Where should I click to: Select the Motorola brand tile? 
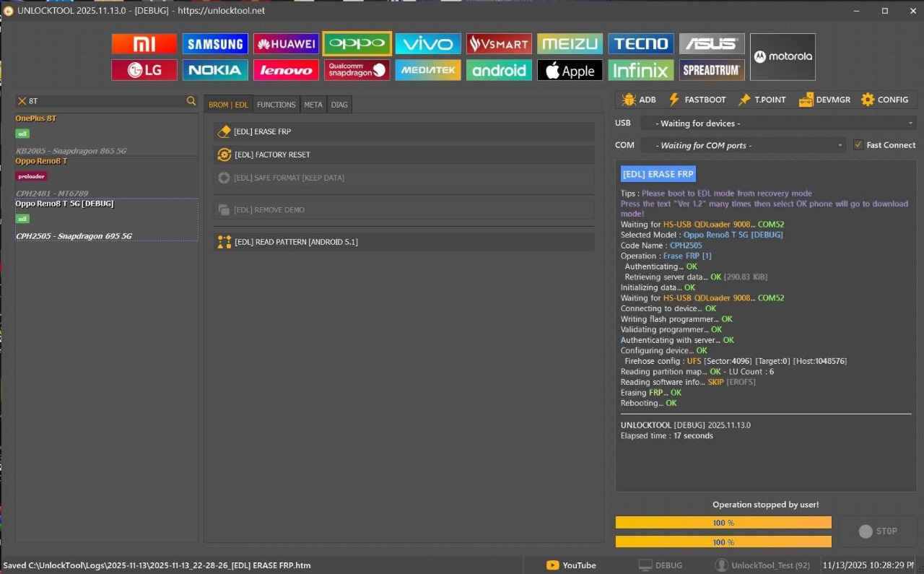click(783, 57)
